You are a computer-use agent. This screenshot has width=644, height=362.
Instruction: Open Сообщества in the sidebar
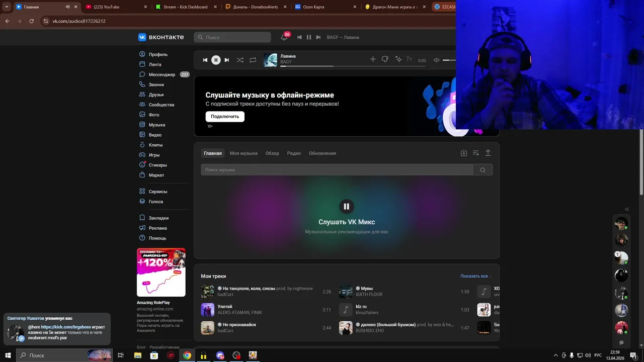click(162, 105)
